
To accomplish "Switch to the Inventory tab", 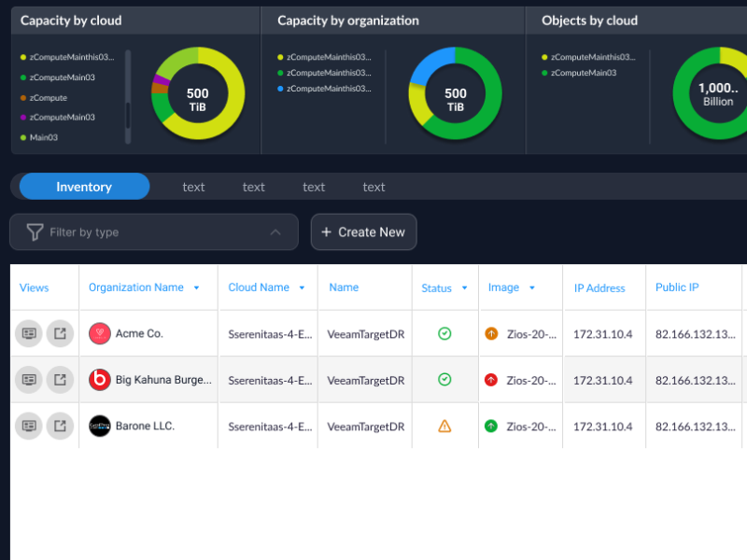I will 84,187.
